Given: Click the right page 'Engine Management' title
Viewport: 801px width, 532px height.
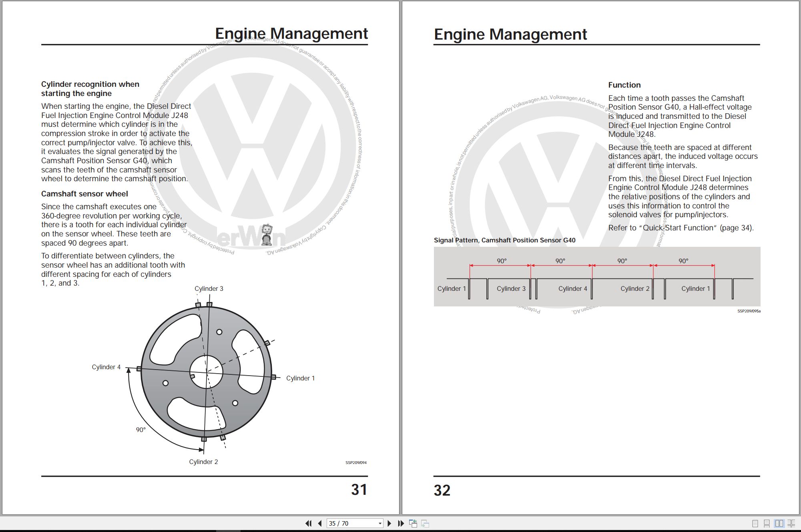Looking at the screenshot, I should click(510, 34).
